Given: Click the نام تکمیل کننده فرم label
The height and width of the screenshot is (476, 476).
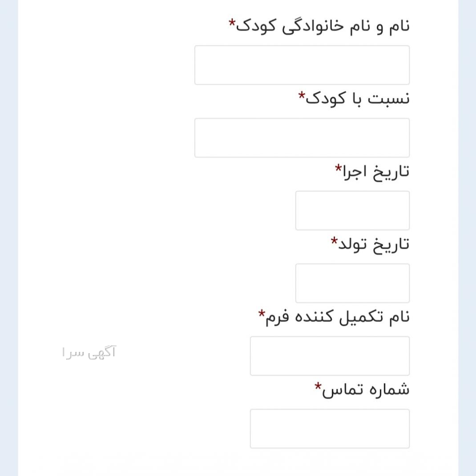Looking at the screenshot, I should 337,317.
